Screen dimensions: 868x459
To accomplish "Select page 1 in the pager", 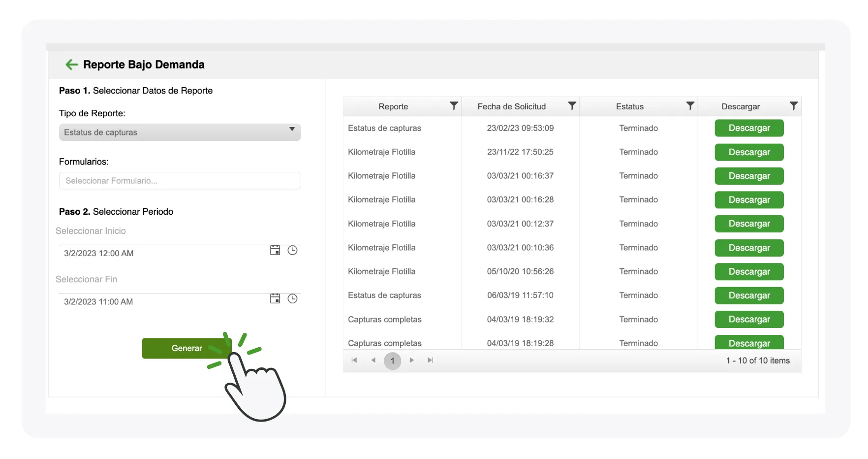I will click(x=393, y=361).
